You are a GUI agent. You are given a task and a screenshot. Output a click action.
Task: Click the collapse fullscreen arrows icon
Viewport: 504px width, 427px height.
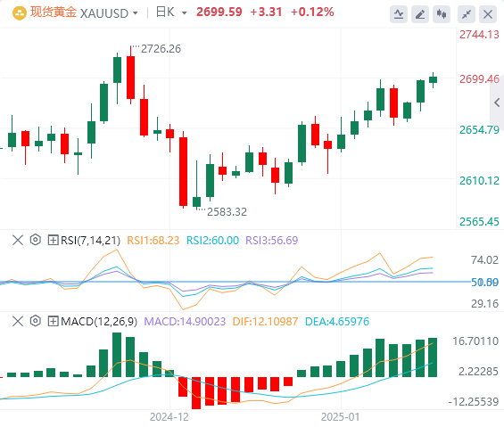(467, 14)
